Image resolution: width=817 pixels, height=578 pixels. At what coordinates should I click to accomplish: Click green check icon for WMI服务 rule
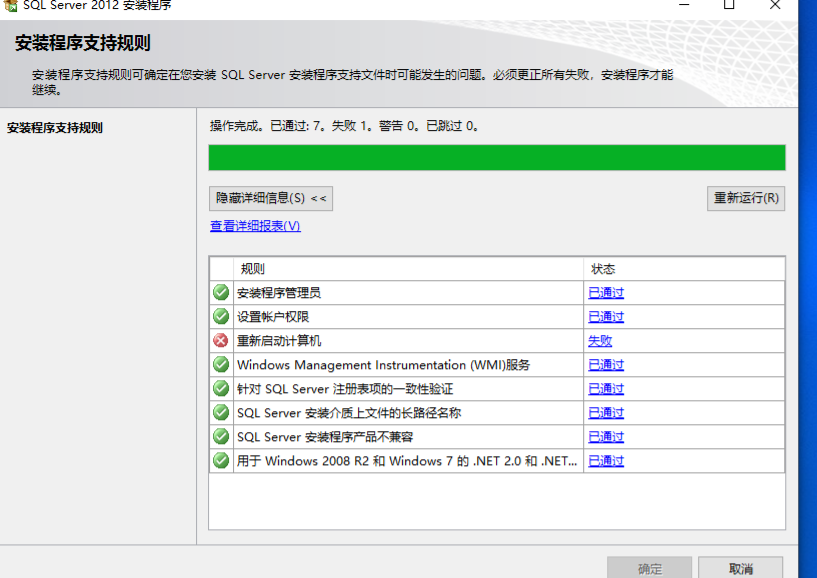point(221,364)
